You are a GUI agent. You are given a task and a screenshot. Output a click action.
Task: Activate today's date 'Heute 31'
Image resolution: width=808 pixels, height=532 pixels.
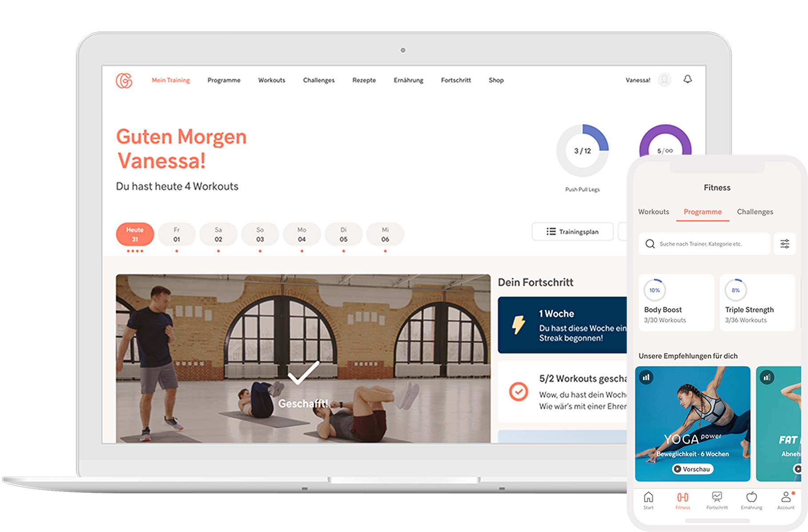[135, 234]
